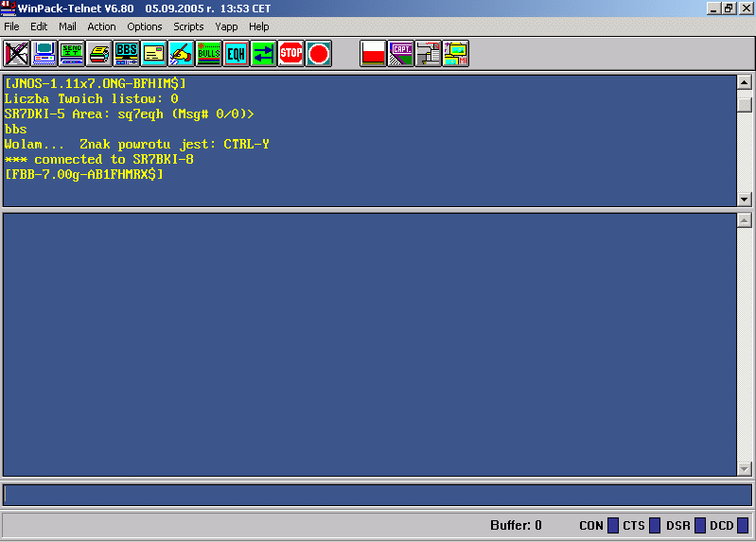This screenshot has height=542, width=756.
Task: Click the green transfer arrows icon
Action: 264,53
